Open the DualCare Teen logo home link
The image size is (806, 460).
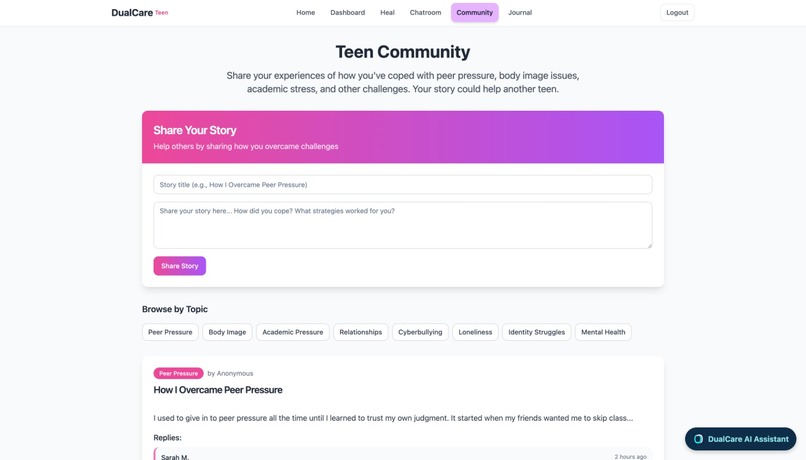point(139,12)
